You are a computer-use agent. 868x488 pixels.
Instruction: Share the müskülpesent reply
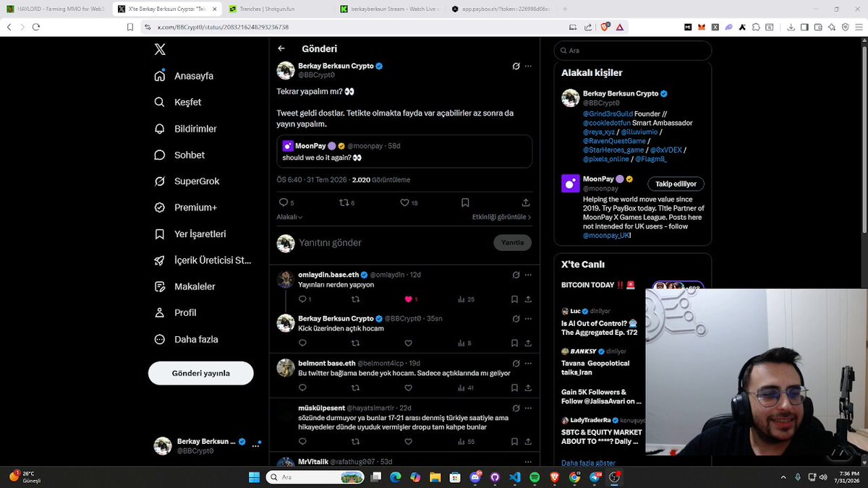pyautogui.click(x=528, y=442)
